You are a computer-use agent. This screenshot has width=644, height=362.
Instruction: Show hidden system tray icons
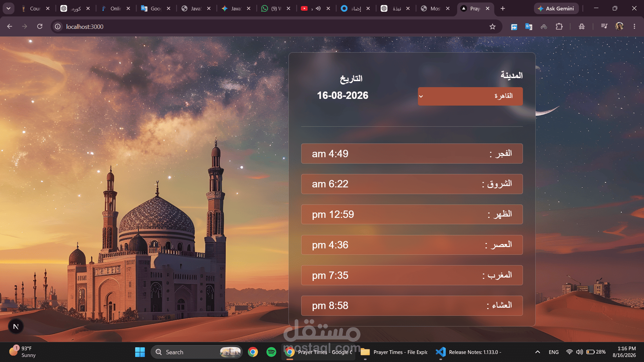tap(537, 352)
